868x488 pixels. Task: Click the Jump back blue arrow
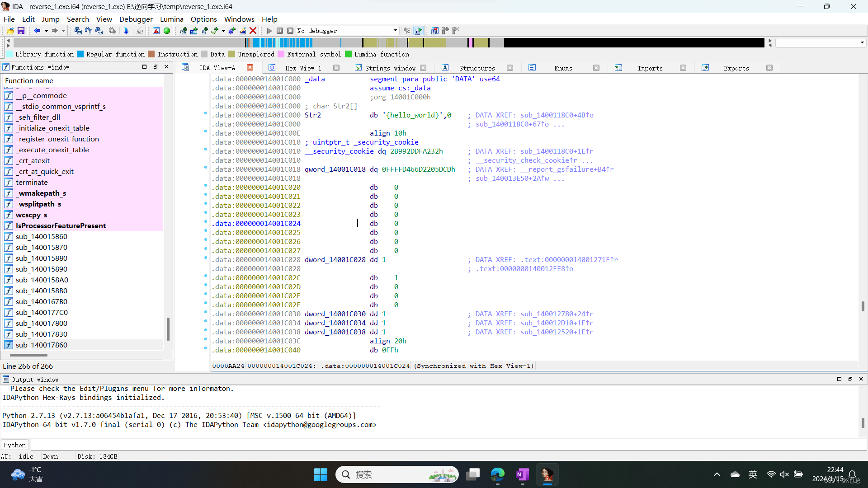tap(37, 31)
